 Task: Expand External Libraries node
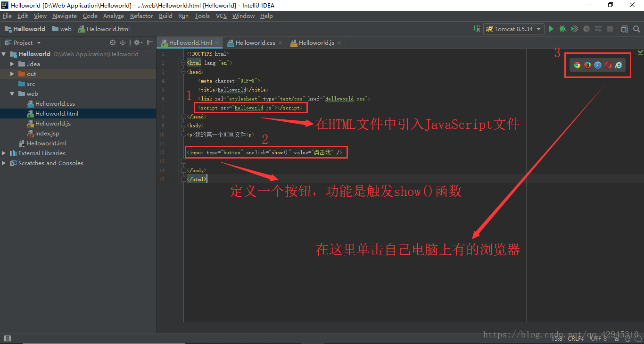tap(4, 153)
